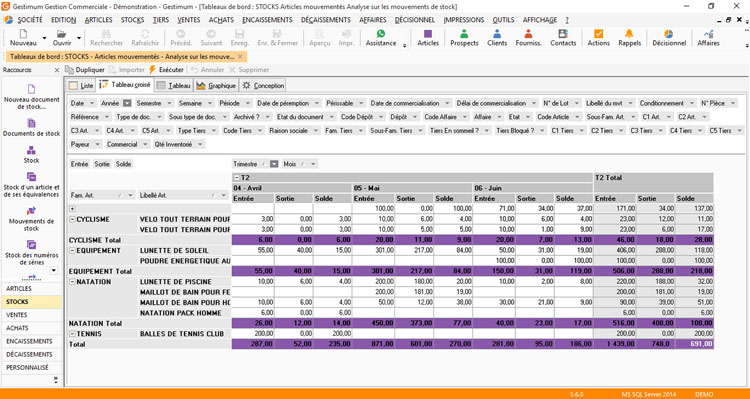
Task: Click the Enr. & Fermer icon
Action: coord(277,34)
